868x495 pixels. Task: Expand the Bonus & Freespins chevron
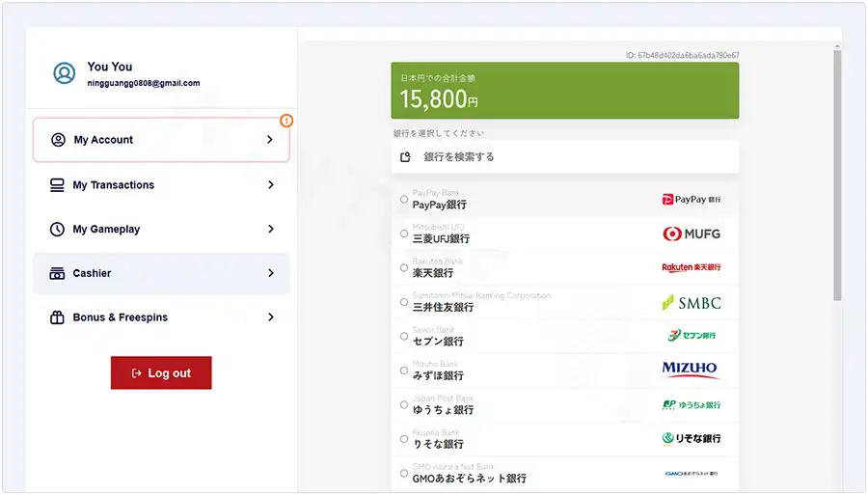271,317
